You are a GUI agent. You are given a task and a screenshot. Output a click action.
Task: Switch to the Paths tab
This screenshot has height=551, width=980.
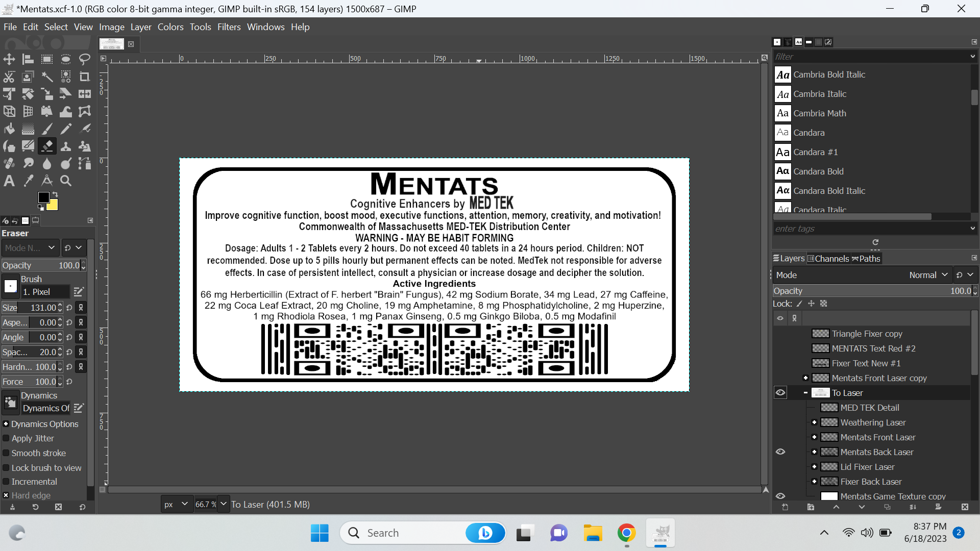[866, 259]
